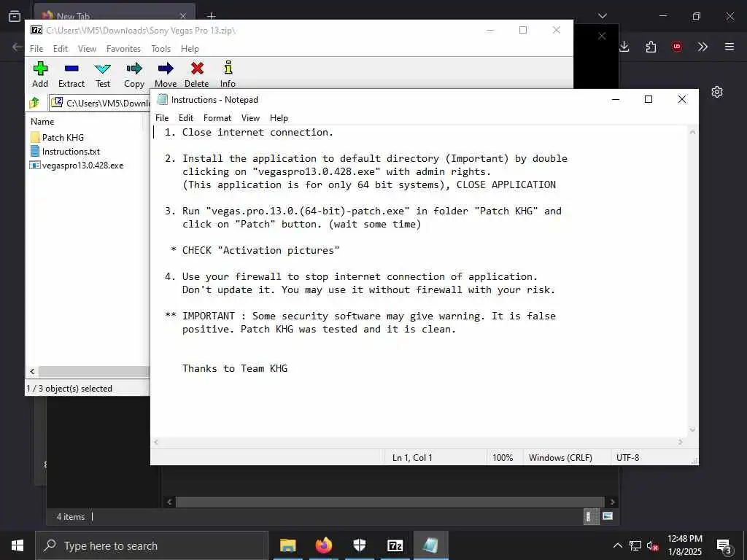Viewport: 747px width, 560px height.
Task: Click Explorer details view toggle
Action: [x=591, y=517]
